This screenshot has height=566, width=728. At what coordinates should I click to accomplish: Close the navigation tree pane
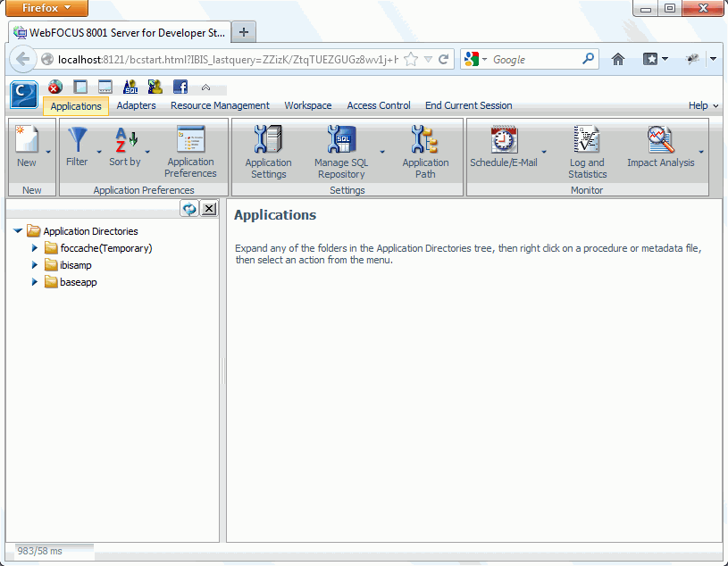click(209, 209)
